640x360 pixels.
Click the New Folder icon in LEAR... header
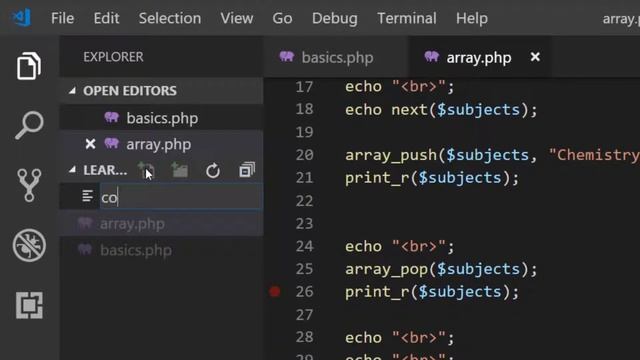pyautogui.click(x=180, y=170)
